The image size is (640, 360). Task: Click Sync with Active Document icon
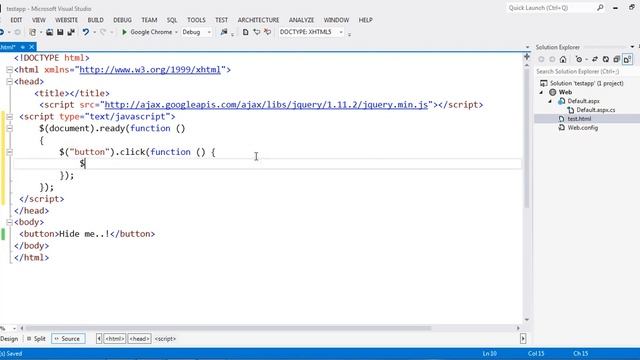[595, 60]
